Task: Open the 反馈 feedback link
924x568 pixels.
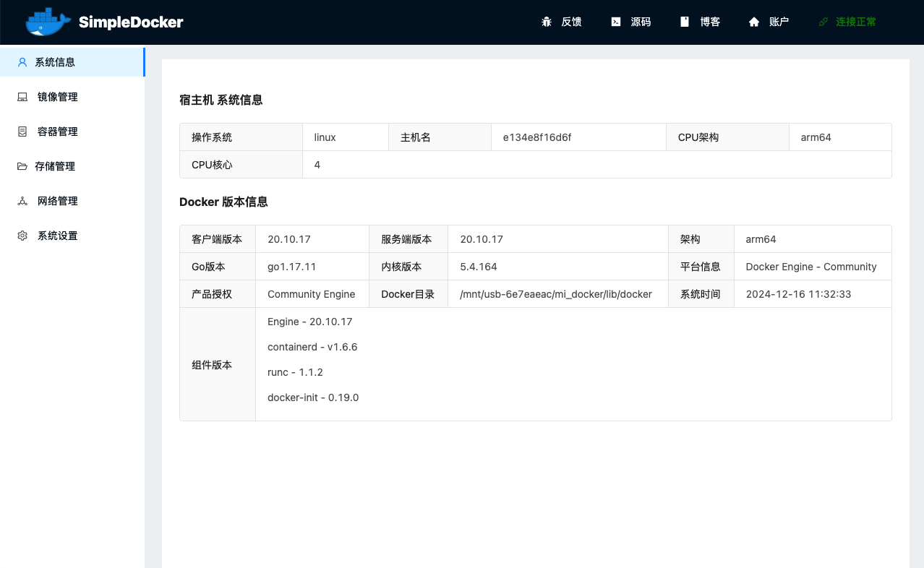Action: 570,22
